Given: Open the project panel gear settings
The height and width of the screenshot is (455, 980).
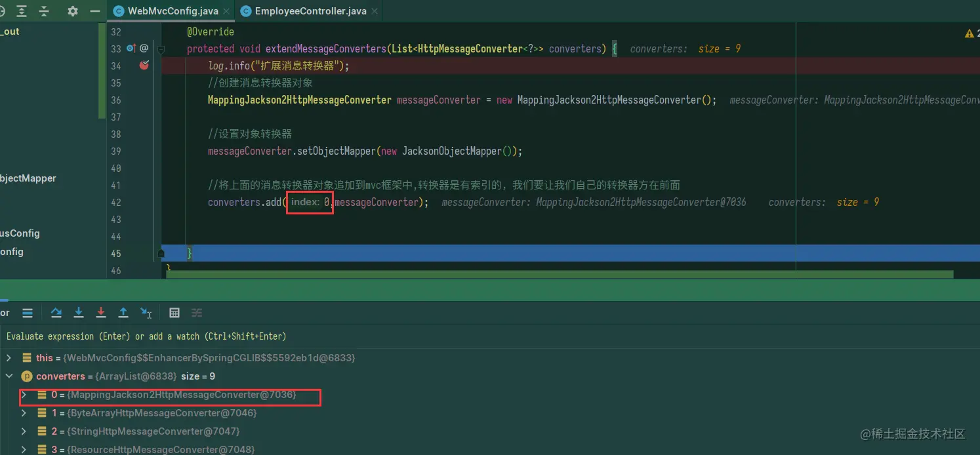Looking at the screenshot, I should [x=73, y=11].
